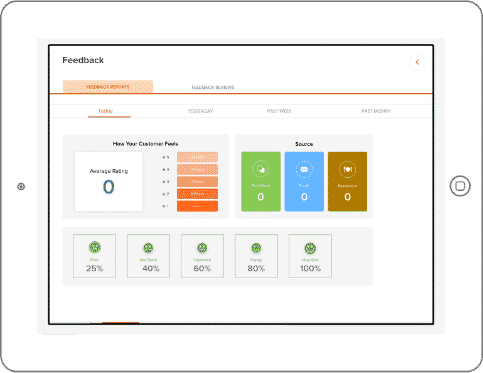Select the Yesterday time filter
483x373 pixels.
point(200,111)
